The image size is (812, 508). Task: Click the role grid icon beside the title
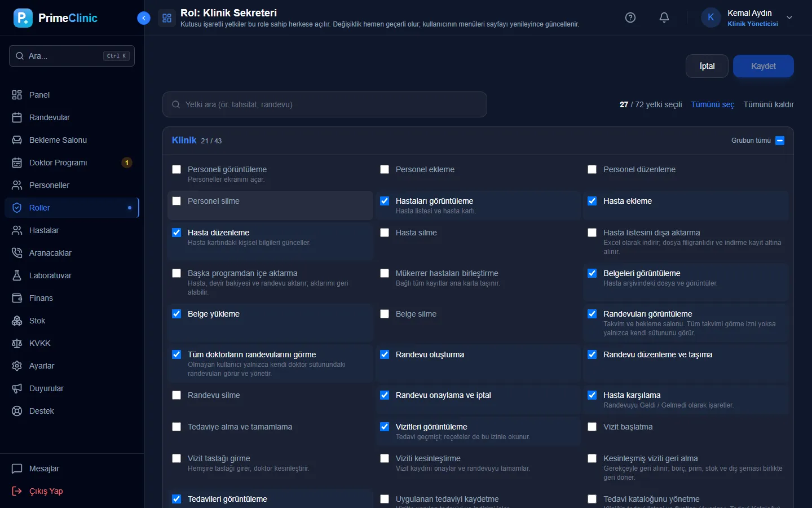pos(167,18)
